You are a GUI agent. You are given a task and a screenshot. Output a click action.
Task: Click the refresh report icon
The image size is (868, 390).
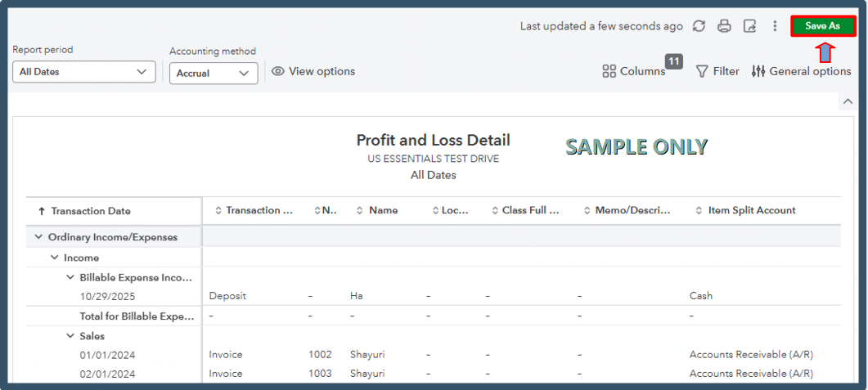click(699, 26)
